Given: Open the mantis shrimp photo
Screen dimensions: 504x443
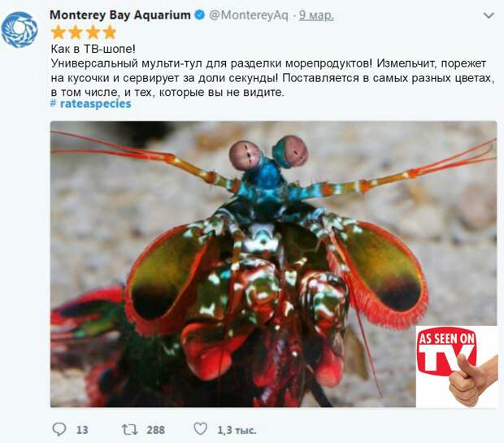Looking at the screenshot, I should [273, 264].
